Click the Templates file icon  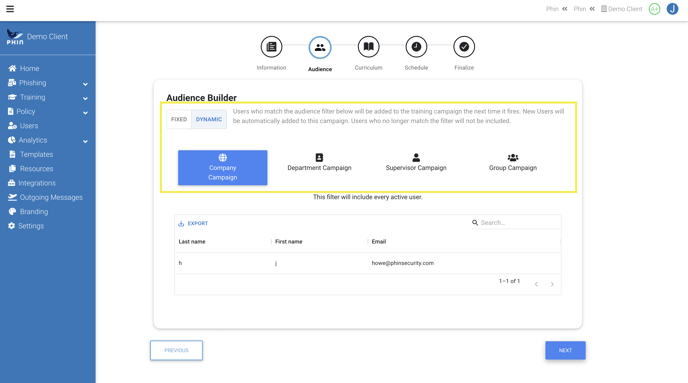[12, 154]
